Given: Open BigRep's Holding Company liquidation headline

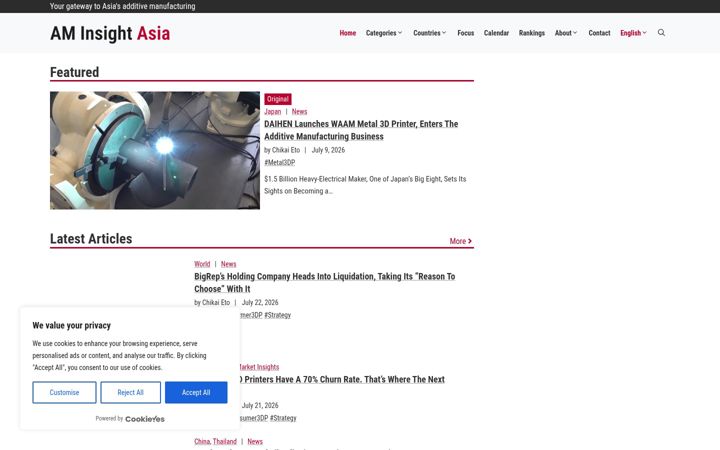Looking at the screenshot, I should click(x=325, y=282).
